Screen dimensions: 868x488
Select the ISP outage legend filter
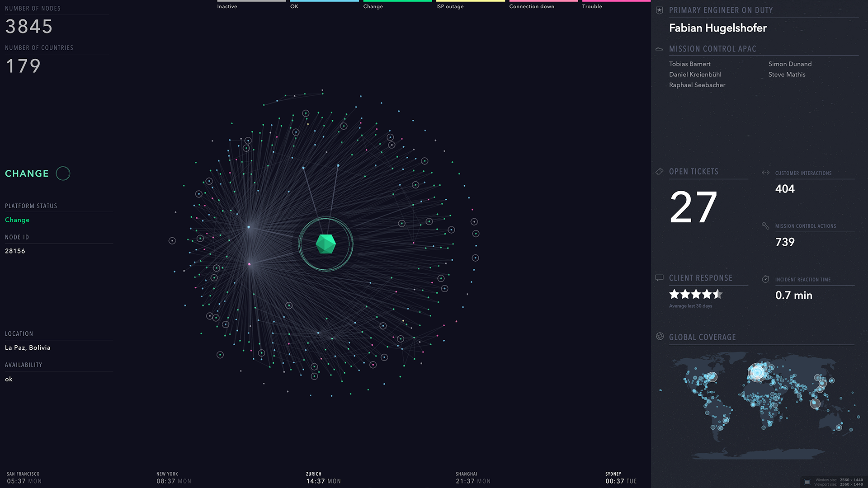click(x=450, y=6)
